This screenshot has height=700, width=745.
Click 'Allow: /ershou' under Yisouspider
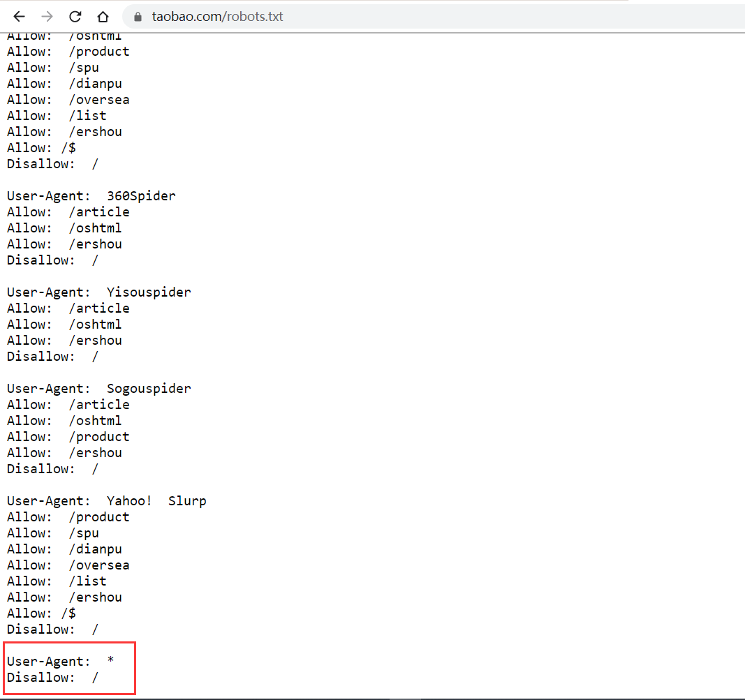coord(64,341)
